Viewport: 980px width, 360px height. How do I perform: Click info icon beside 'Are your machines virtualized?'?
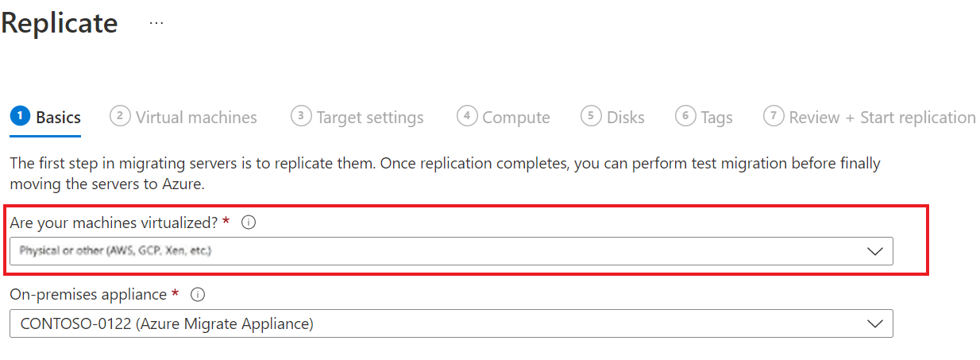pos(248,223)
